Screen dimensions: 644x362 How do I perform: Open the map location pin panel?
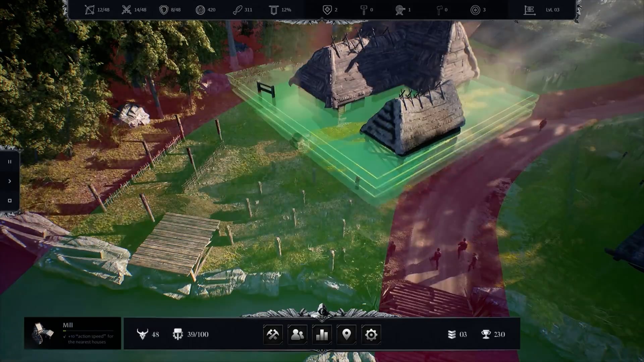pos(346,334)
